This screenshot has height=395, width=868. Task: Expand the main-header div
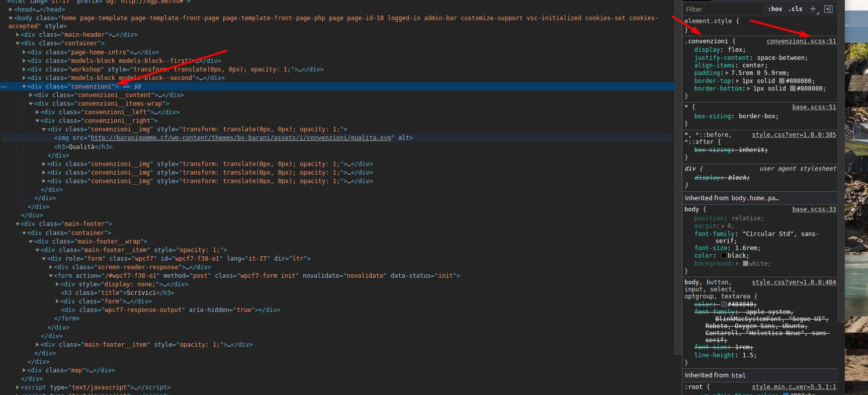[x=17, y=35]
